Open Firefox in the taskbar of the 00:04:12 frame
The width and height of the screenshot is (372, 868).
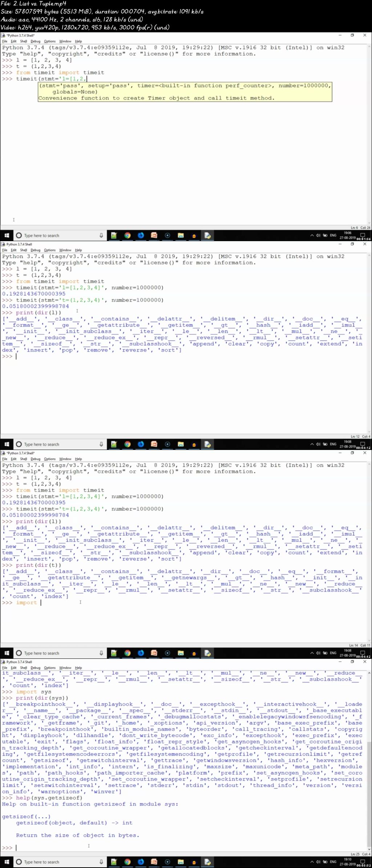[141, 444]
